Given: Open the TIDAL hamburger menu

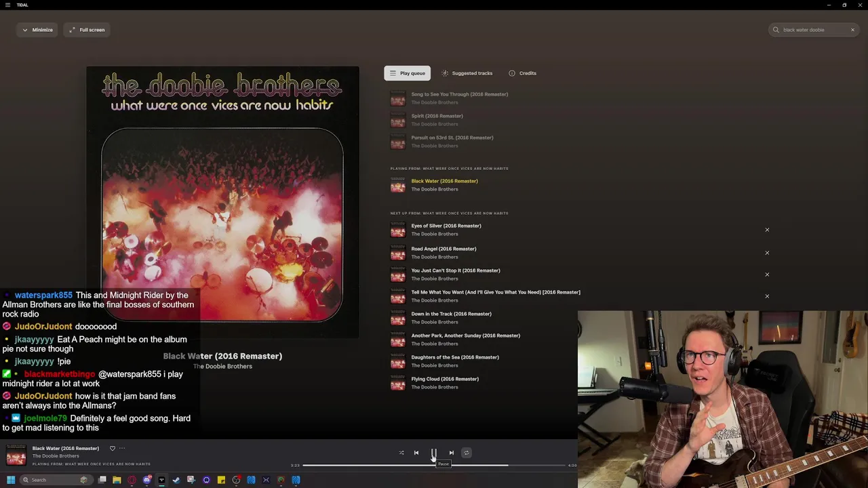Looking at the screenshot, I should [7, 5].
